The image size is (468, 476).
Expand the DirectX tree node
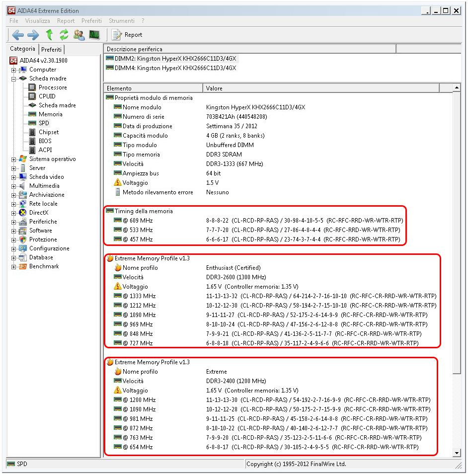tap(13, 213)
